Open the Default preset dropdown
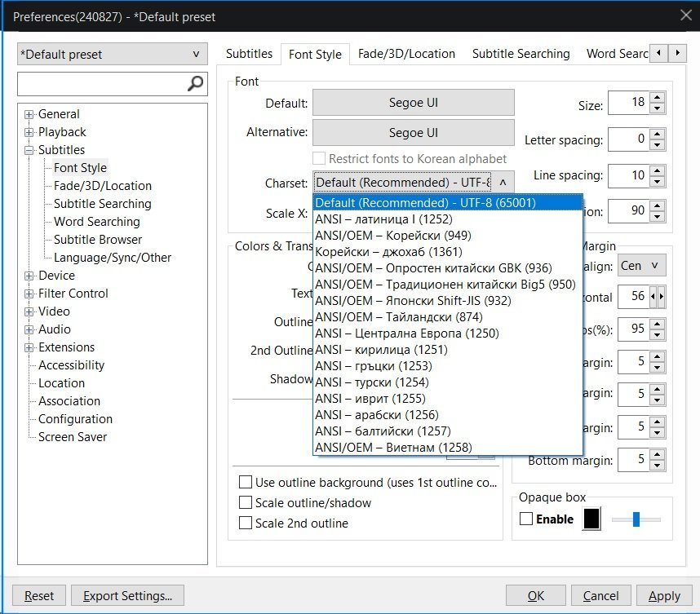Viewport: 700px width, 614px height. (x=112, y=55)
